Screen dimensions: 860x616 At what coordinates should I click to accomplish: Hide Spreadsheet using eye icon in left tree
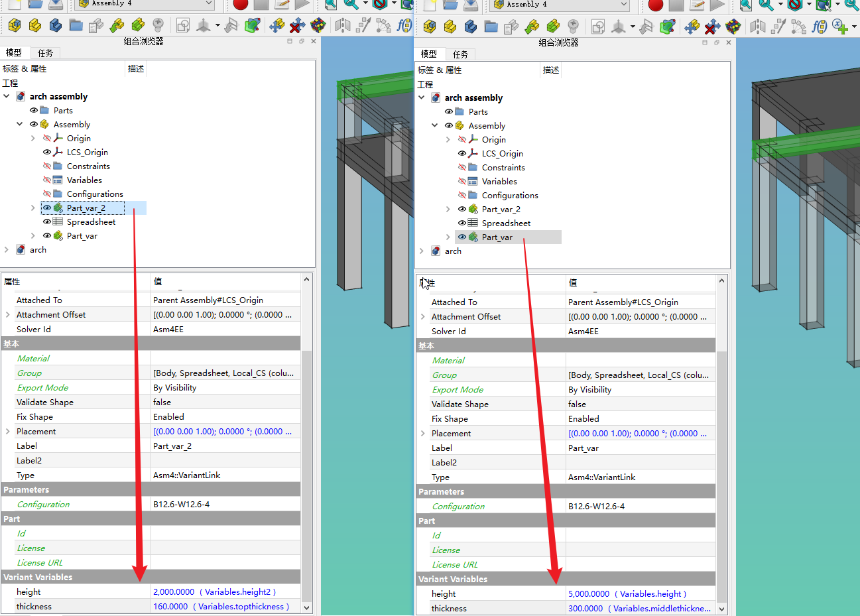point(47,221)
